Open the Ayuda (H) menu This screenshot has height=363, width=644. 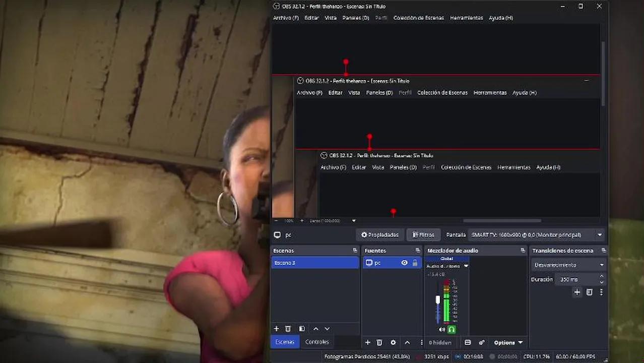501,18
